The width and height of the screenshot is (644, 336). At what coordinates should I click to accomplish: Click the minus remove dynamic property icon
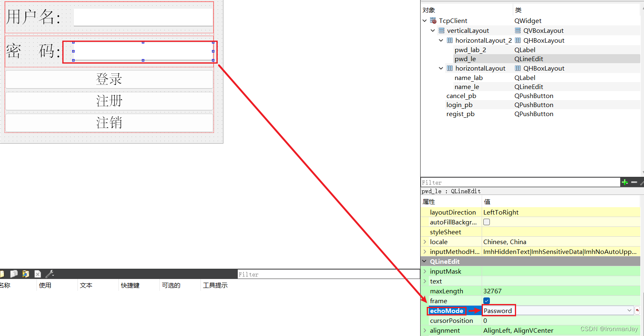tap(634, 182)
